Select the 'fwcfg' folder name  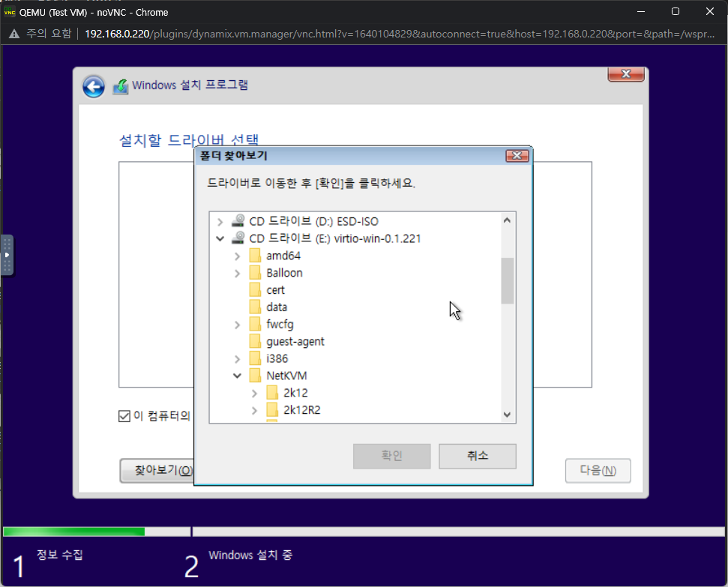[x=280, y=325]
